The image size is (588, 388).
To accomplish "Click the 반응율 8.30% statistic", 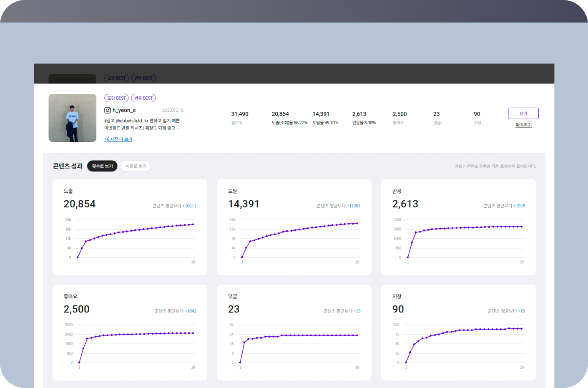I will 364,123.
